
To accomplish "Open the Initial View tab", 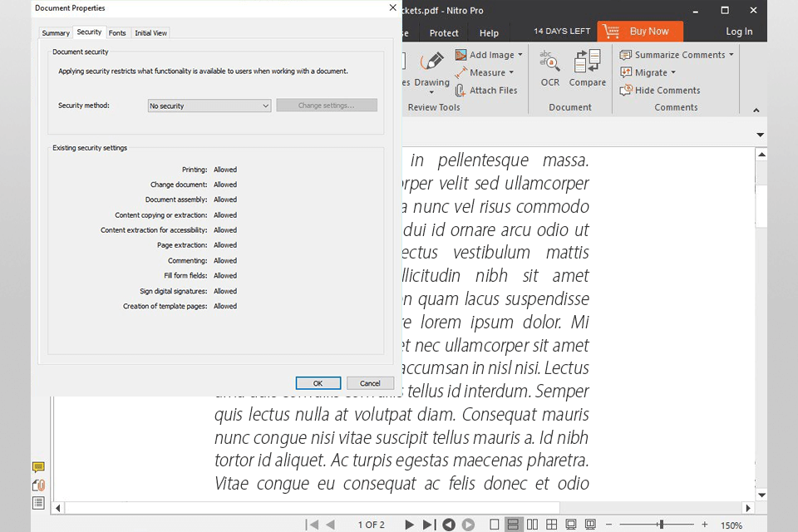I will pos(150,32).
